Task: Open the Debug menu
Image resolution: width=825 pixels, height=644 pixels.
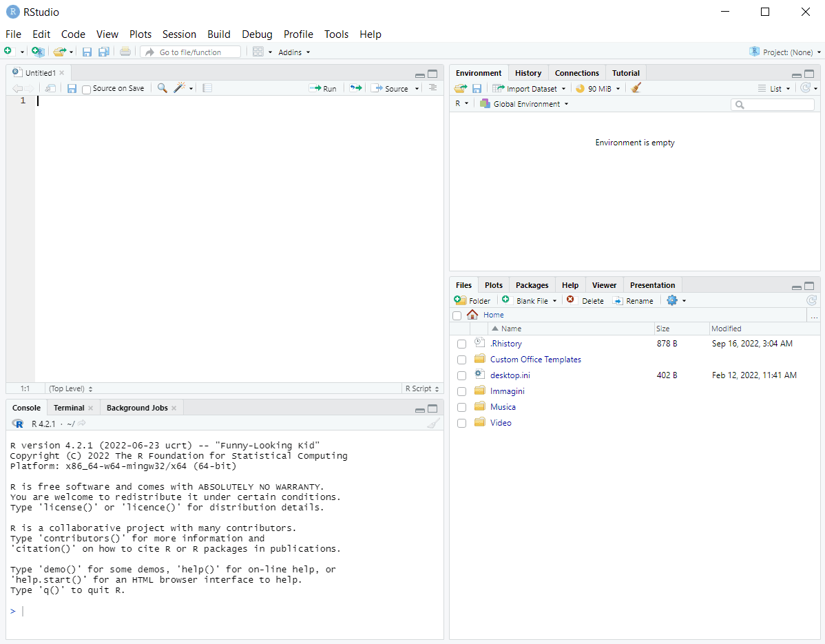Action: point(257,34)
